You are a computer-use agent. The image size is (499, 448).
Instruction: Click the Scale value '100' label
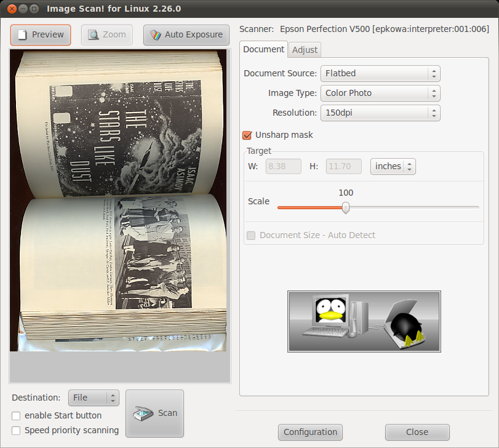[346, 193]
